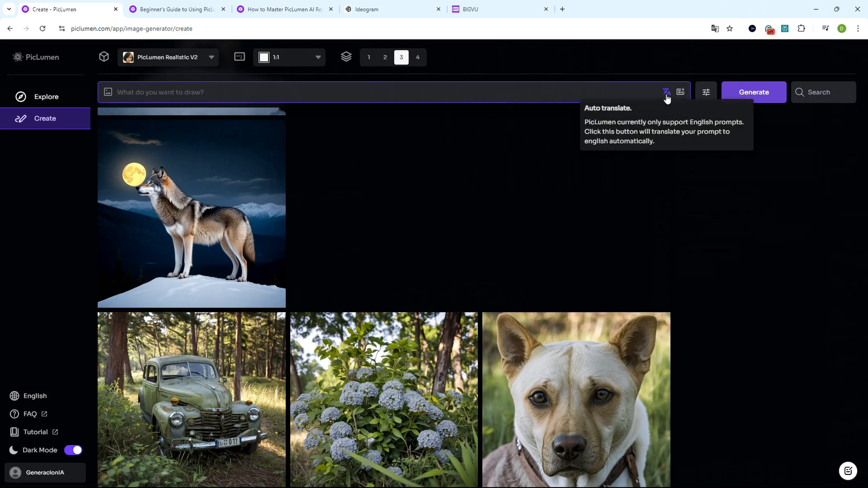Bookmark this page with the star icon

(x=730, y=29)
